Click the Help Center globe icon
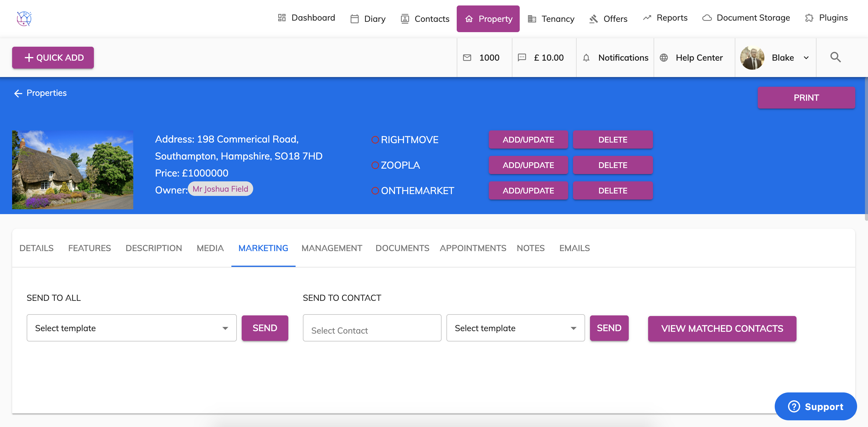The width and height of the screenshot is (868, 427). coord(664,58)
